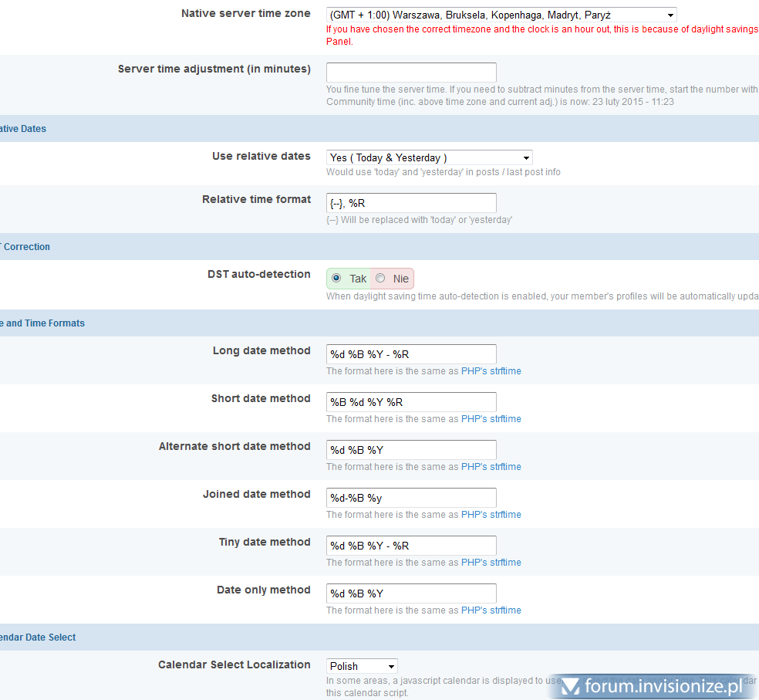Open PHP's strftime link under Tiny date method
Viewport: 759px width, 700px height.
click(491, 563)
